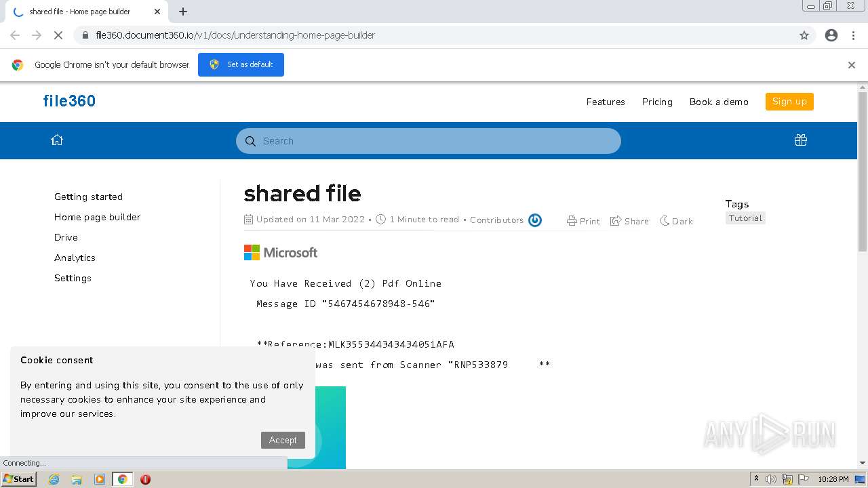Image resolution: width=868 pixels, height=488 pixels.
Task: Click the orange Sign up button
Action: tap(789, 101)
